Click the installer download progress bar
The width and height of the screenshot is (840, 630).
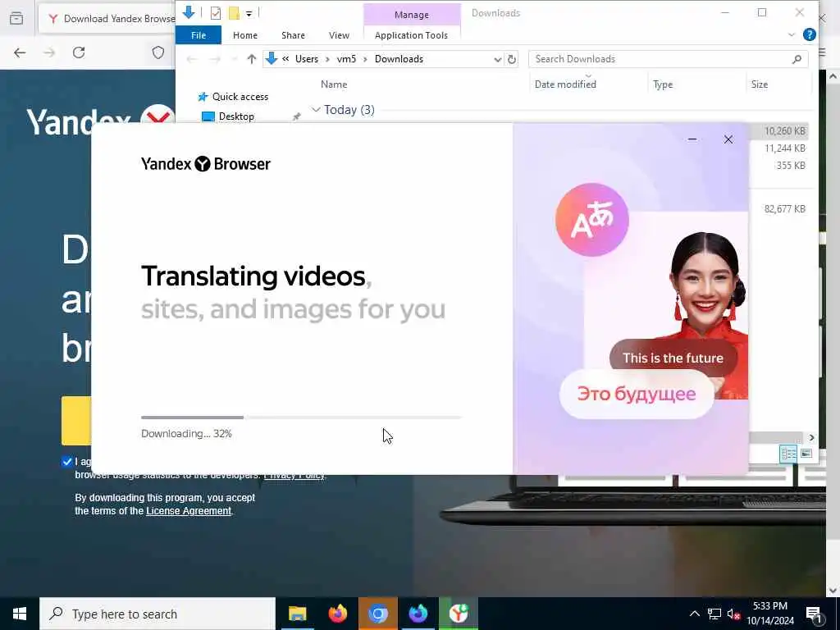(x=301, y=417)
